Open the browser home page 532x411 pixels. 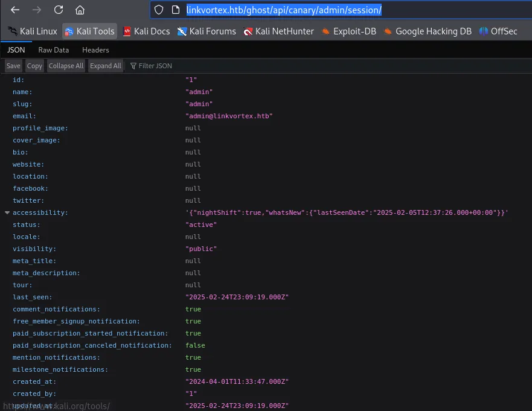(80, 10)
